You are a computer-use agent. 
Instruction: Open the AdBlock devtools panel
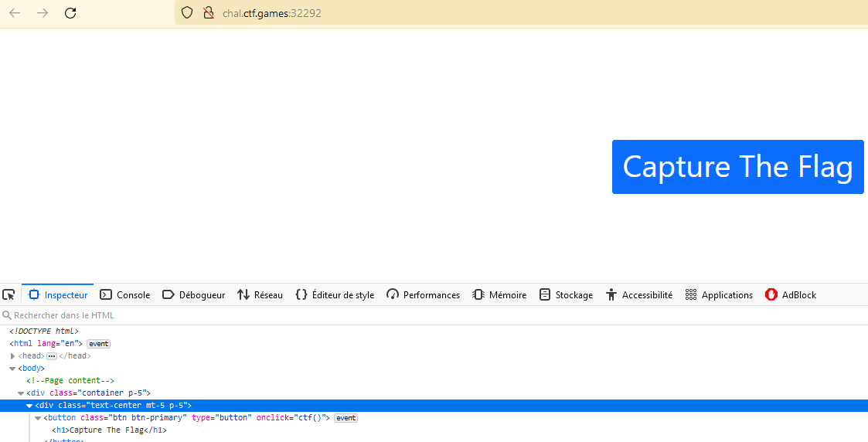coord(791,294)
